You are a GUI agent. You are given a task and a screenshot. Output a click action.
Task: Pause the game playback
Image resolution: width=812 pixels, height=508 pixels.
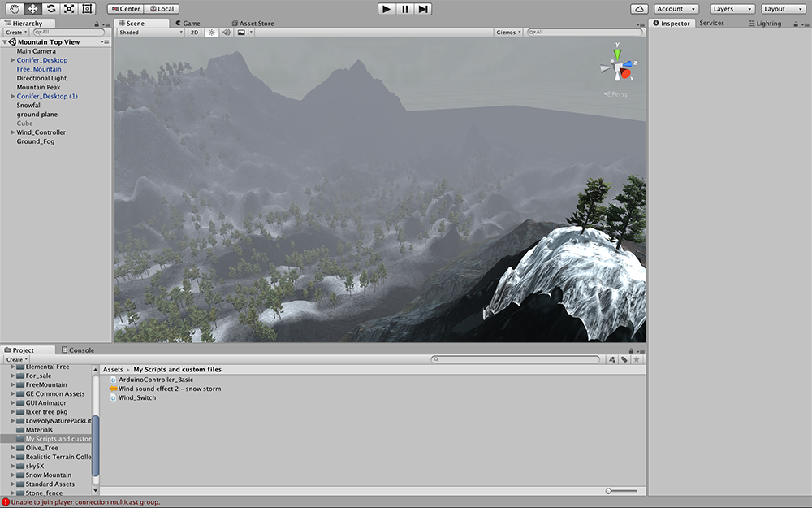[x=405, y=9]
